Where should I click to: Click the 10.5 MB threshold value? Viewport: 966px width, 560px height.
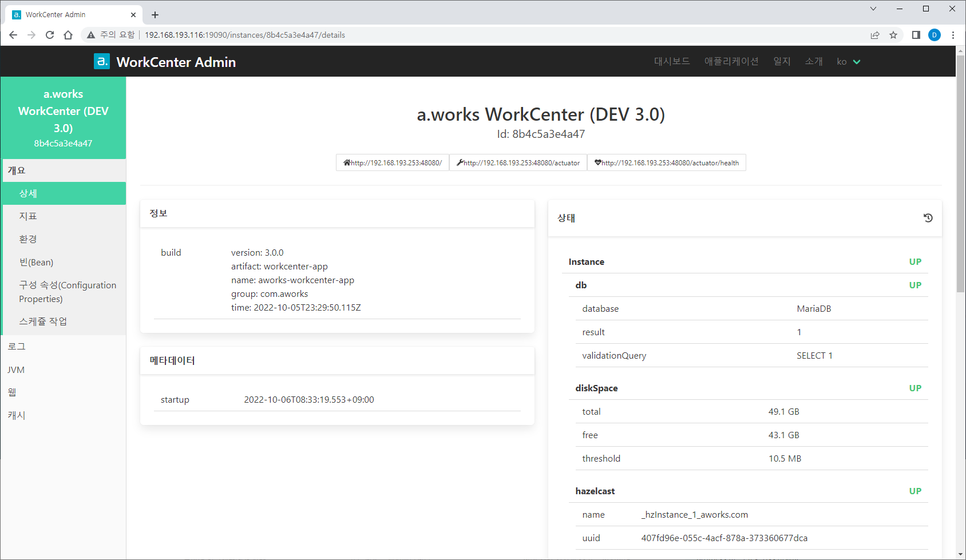coord(785,458)
